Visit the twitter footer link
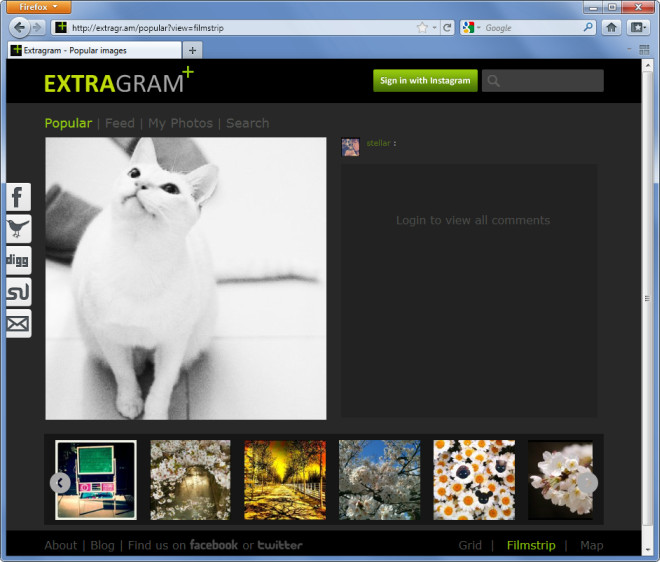 pyautogui.click(x=280, y=545)
